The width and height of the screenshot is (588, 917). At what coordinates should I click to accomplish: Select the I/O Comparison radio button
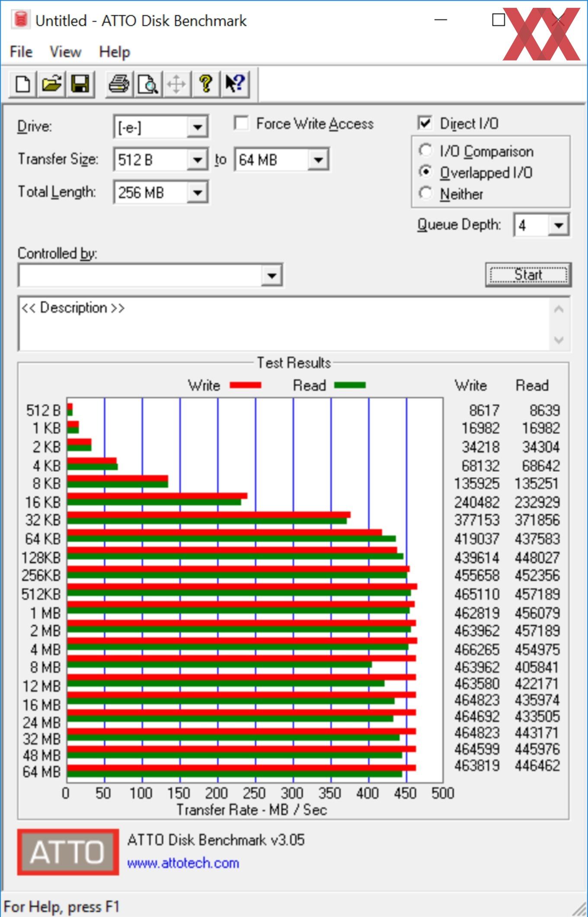(x=425, y=150)
